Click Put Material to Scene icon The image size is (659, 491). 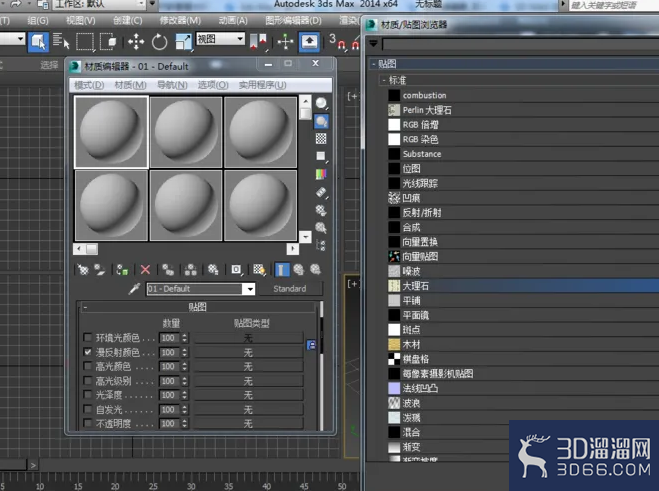(x=100, y=269)
